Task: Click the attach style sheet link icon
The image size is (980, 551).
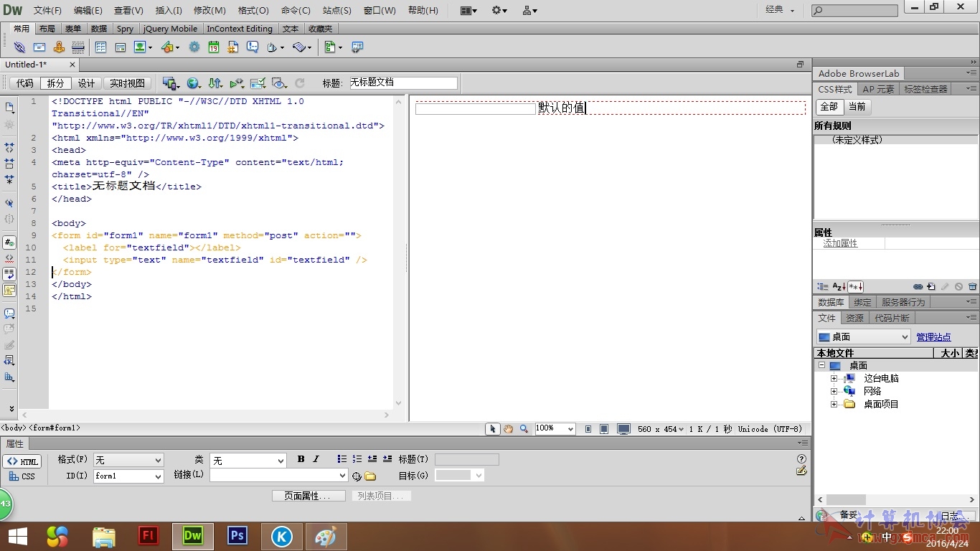Action: 918,287
